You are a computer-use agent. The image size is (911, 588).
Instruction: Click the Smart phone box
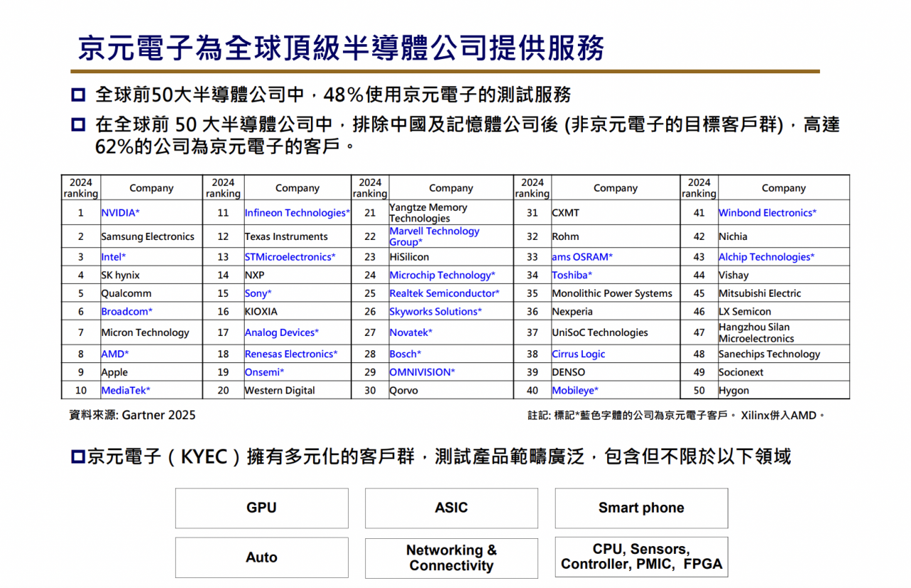click(641, 508)
